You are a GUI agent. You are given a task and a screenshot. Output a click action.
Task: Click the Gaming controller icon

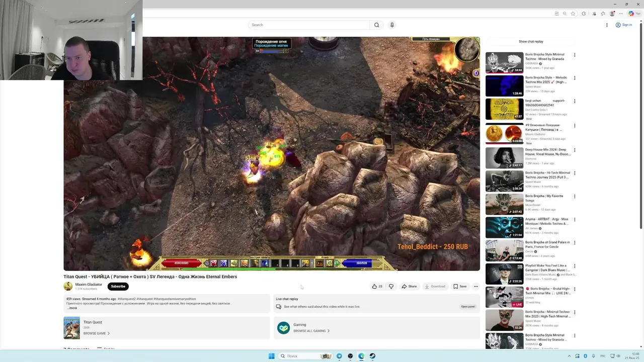pyautogui.click(x=283, y=328)
